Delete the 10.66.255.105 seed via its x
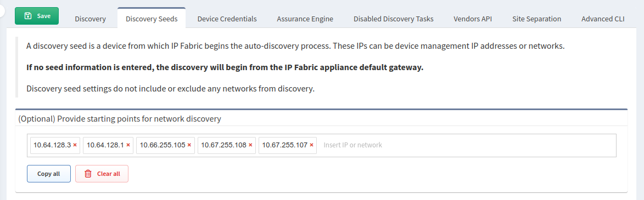The image size is (644, 200). click(189, 145)
